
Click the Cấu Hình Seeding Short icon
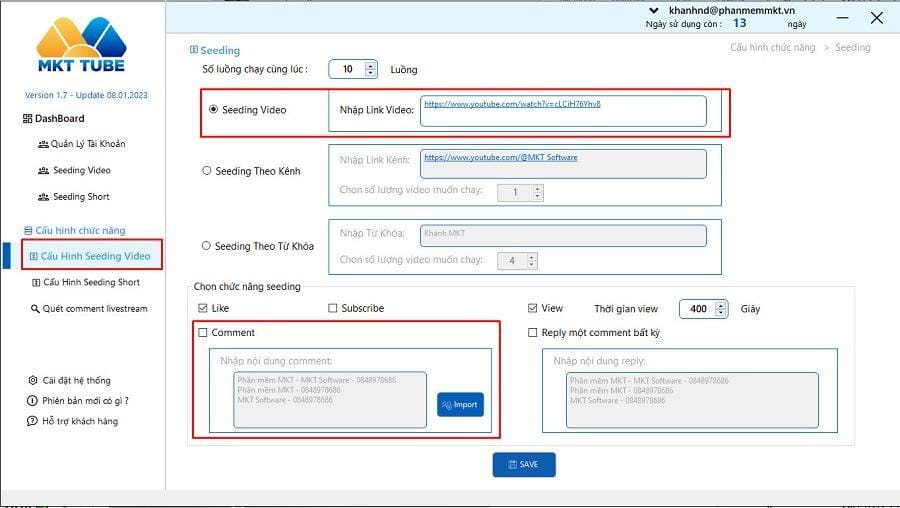[36, 282]
